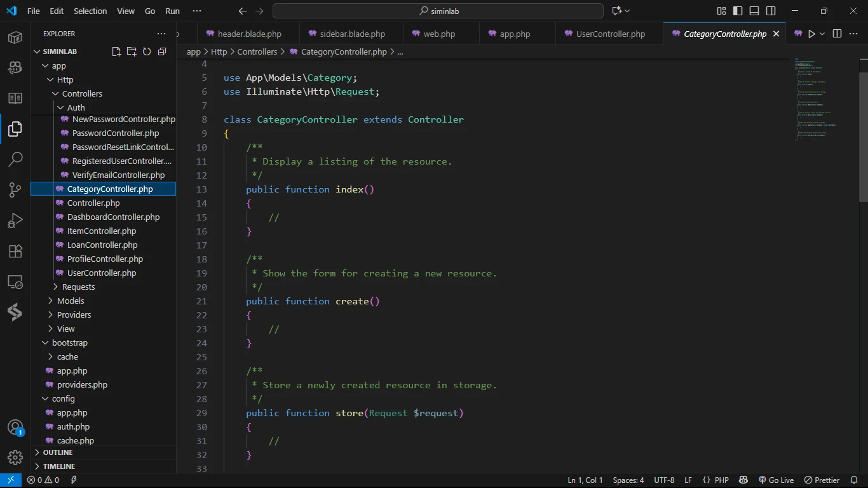Open the Run and Debug view

[x=15, y=220]
